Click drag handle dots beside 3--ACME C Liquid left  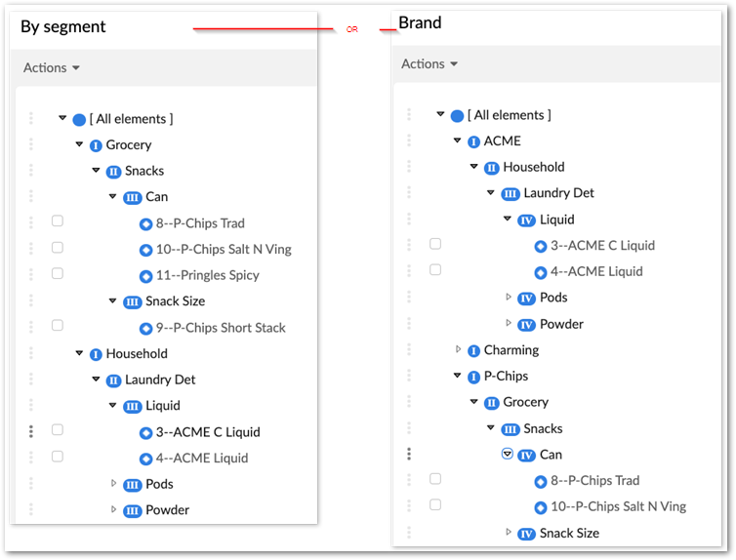coord(31,431)
